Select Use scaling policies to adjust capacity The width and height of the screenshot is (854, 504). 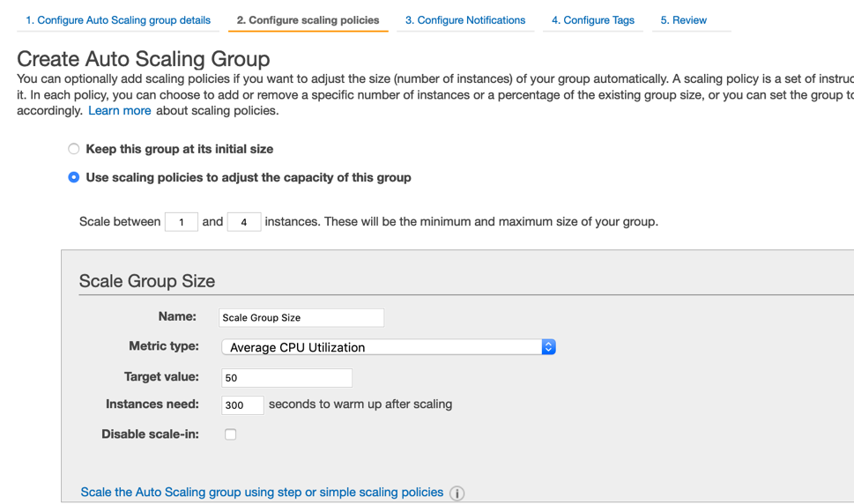pyautogui.click(x=73, y=177)
